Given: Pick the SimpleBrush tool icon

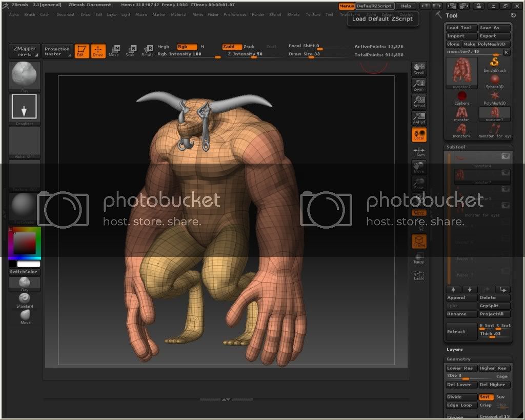Looking at the screenshot, I should tap(495, 65).
